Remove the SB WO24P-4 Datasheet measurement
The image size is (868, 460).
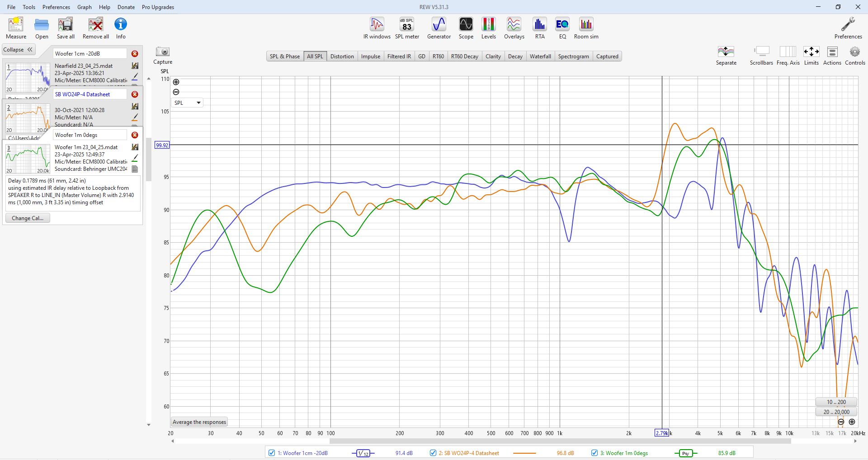(135, 94)
